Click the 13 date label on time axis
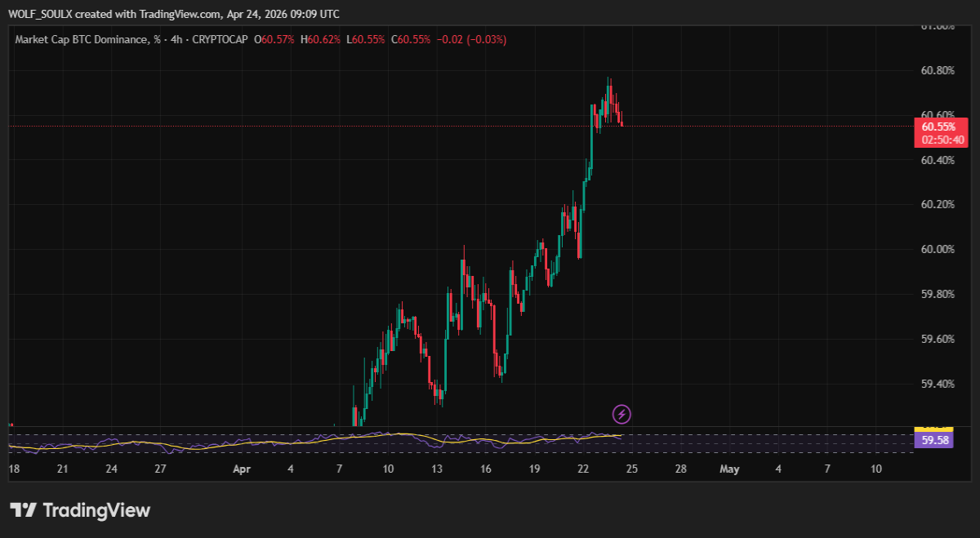980x538 pixels. pos(437,469)
